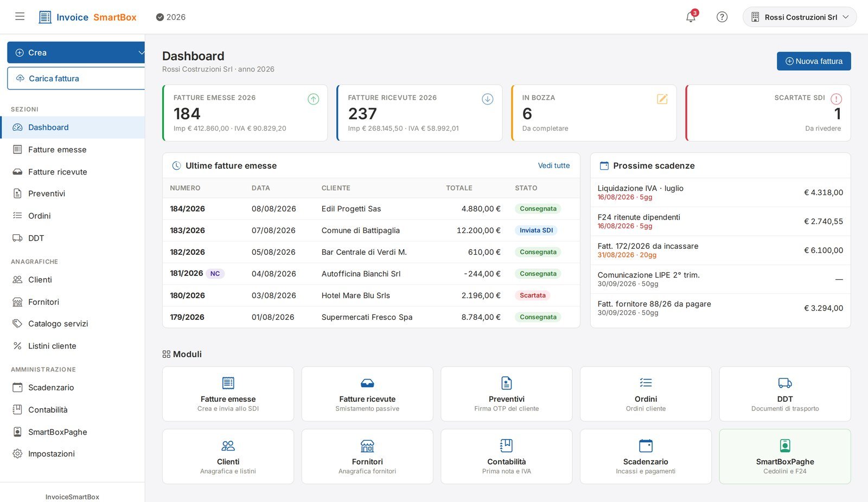Viewport: 868px width, 502px height.
Task: Click the Carica fattura button
Action: 76,79
